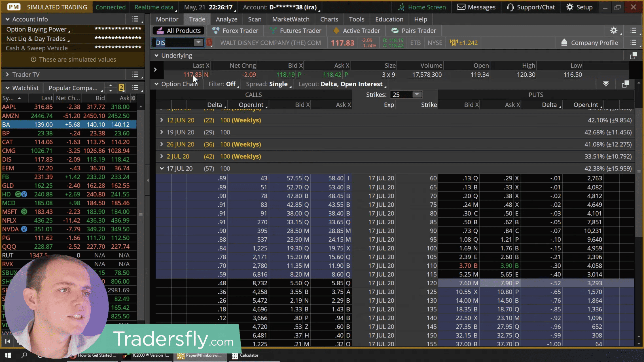Open the menu icon beside Trade settings gear
644x362 pixels.
[x=633, y=30]
